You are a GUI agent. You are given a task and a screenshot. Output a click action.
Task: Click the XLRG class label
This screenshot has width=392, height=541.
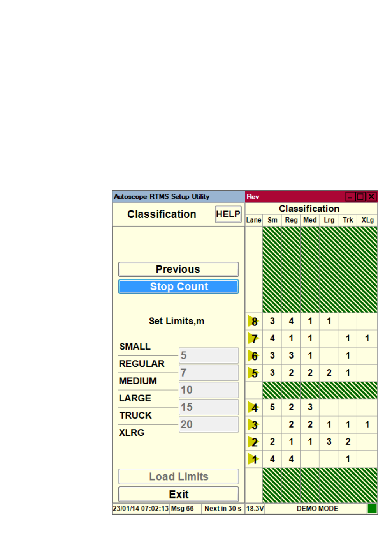pyautogui.click(x=132, y=433)
